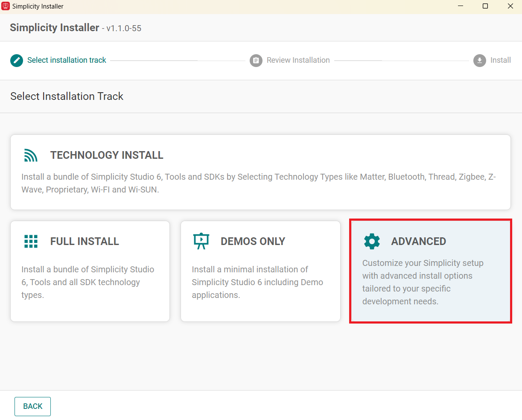Maximize the Simplicity Installer window
522x420 pixels.
click(485, 6)
